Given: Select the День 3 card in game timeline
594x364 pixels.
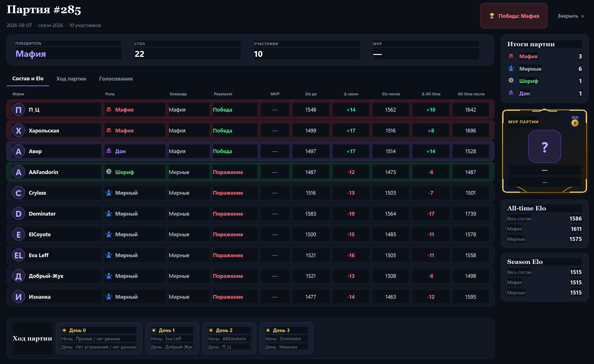Looking at the screenshot, I should tap(286, 338).
